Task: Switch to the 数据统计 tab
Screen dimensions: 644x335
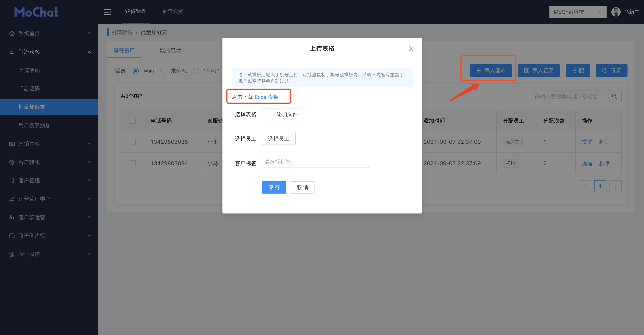Action: click(x=170, y=50)
